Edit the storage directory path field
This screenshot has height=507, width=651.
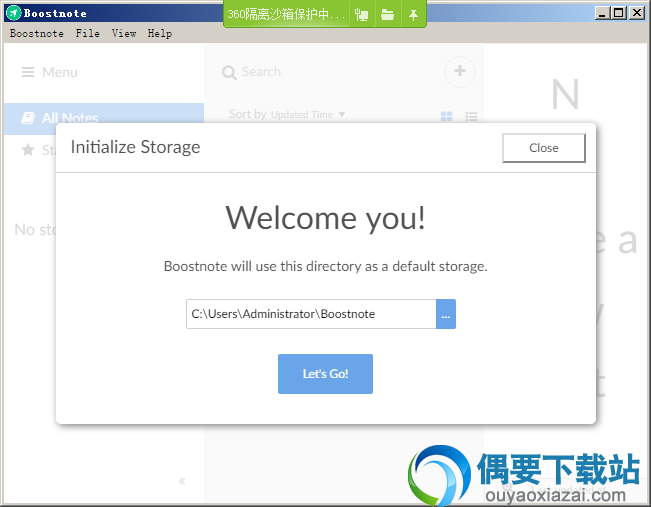pyautogui.click(x=311, y=314)
